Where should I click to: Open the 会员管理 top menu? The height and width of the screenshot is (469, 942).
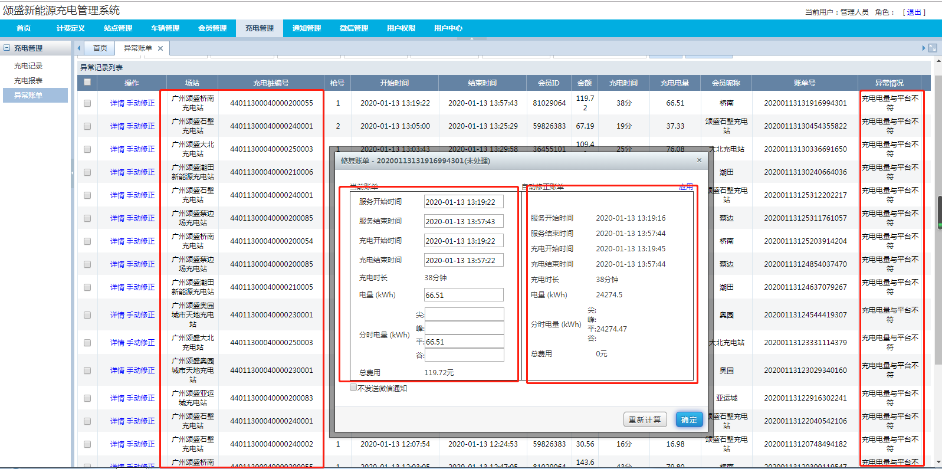click(x=213, y=28)
